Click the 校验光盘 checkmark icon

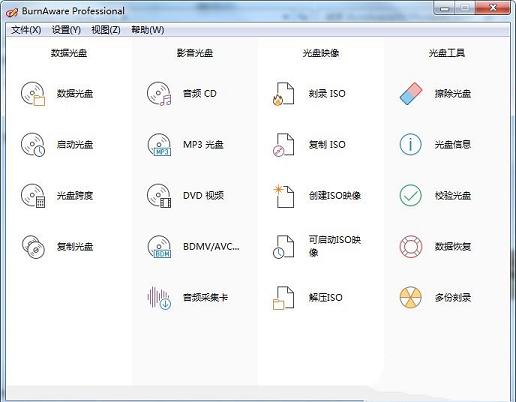coord(411,196)
